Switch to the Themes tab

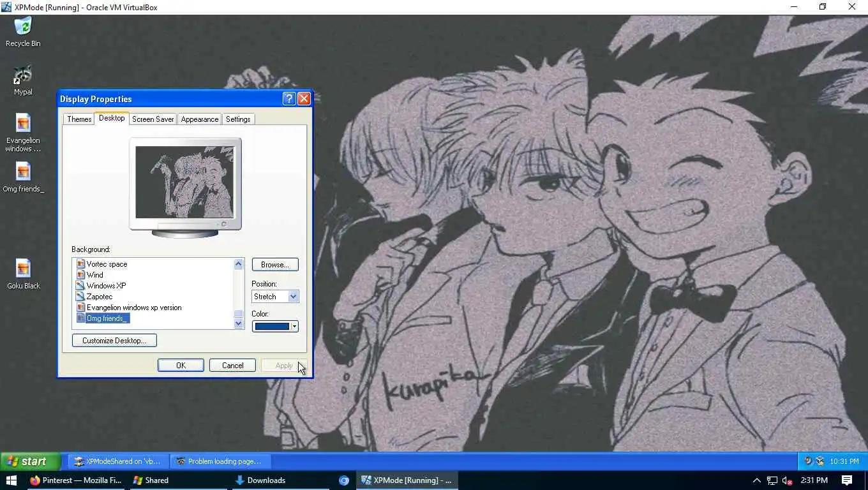pyautogui.click(x=79, y=119)
